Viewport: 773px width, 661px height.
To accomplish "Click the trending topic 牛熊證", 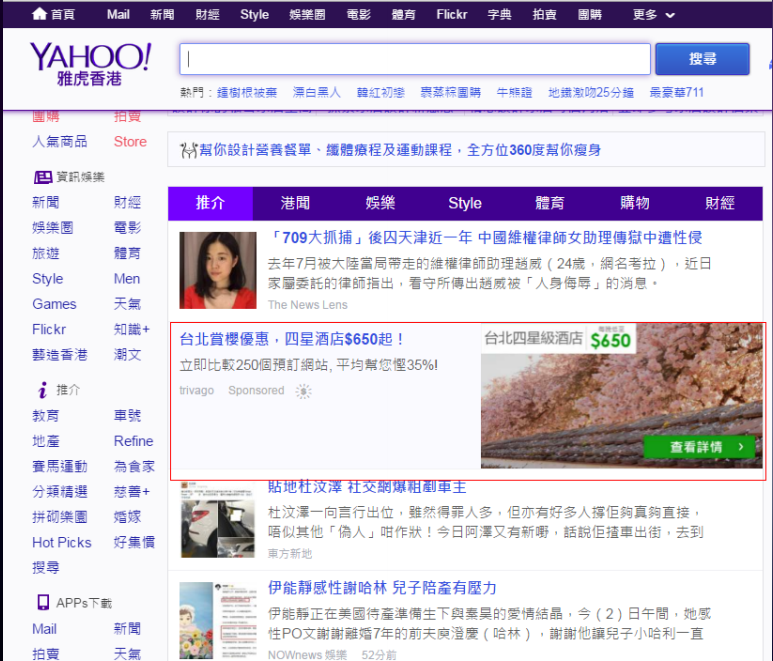I will 515,92.
